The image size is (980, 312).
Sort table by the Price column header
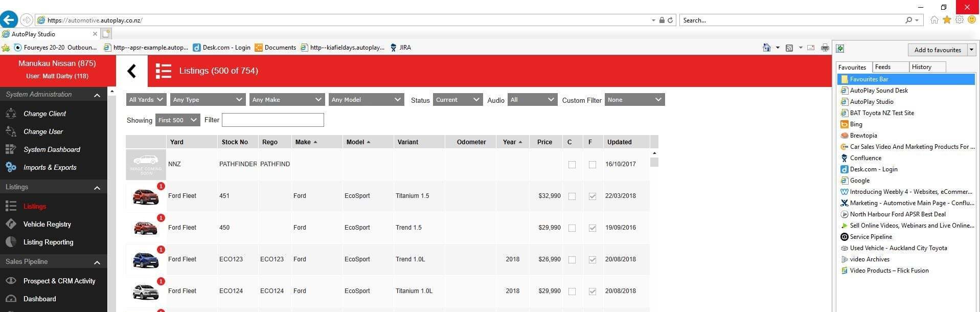tap(544, 142)
